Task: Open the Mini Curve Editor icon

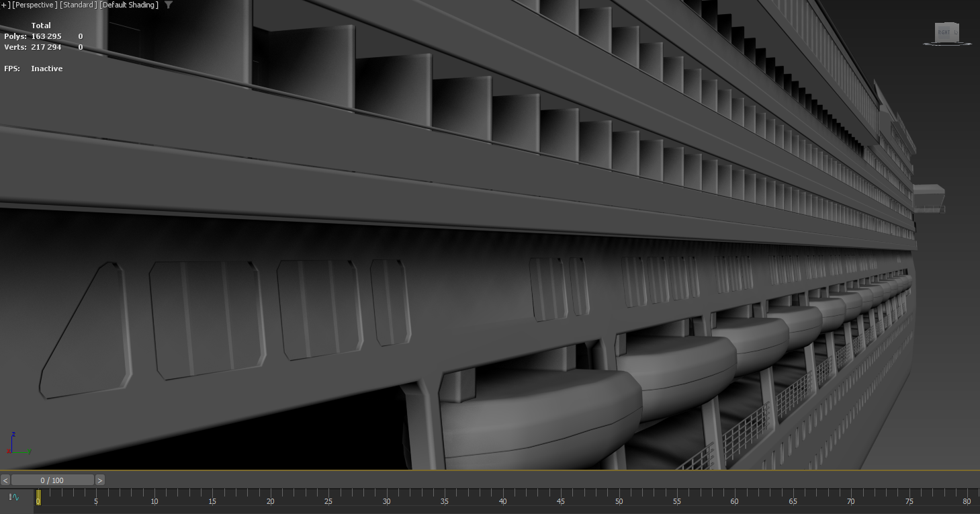Action: point(14,498)
